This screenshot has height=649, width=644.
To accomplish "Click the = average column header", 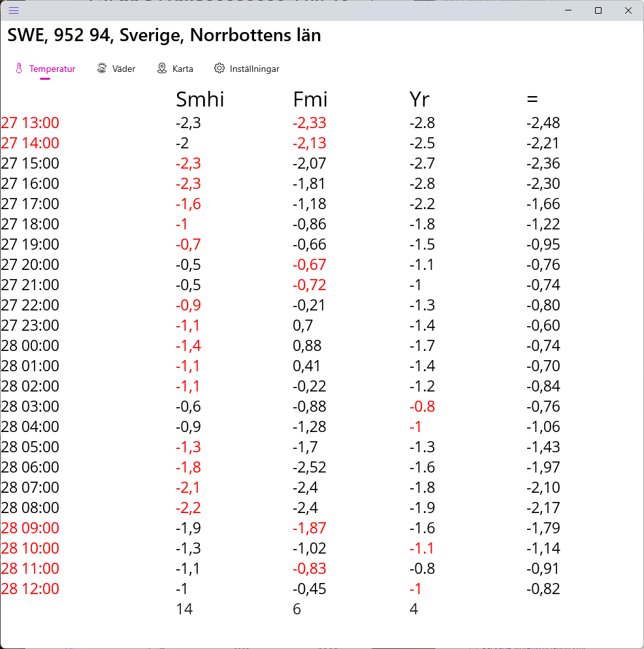I will (x=532, y=99).
